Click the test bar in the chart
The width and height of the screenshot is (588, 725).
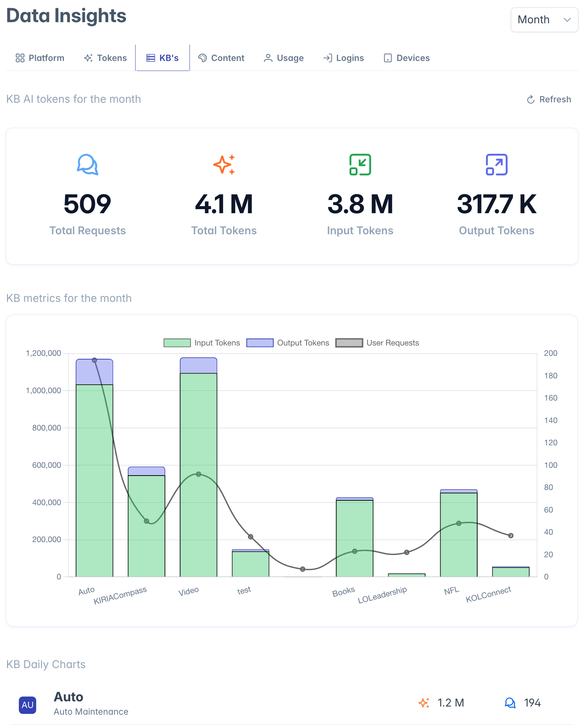click(250, 563)
